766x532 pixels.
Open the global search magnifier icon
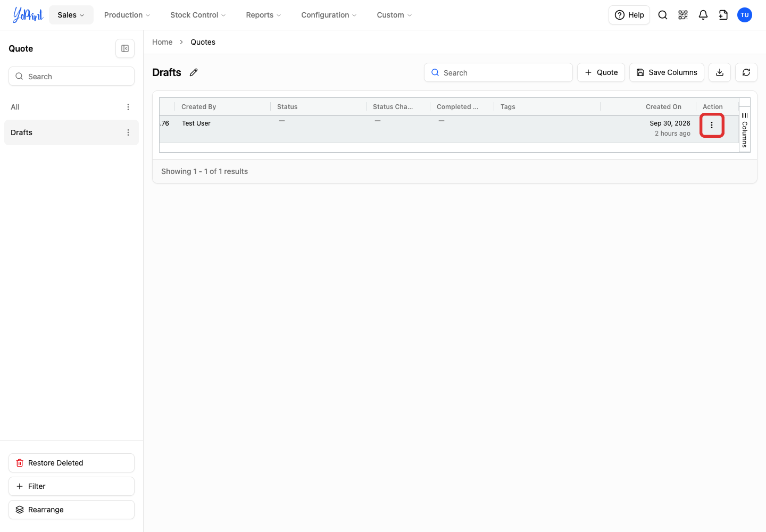point(663,15)
